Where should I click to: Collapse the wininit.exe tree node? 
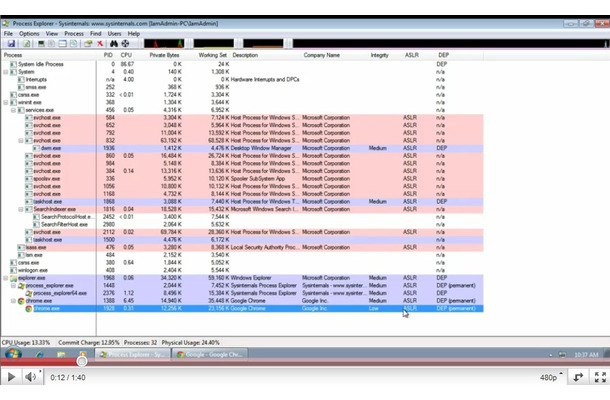pos(6,103)
